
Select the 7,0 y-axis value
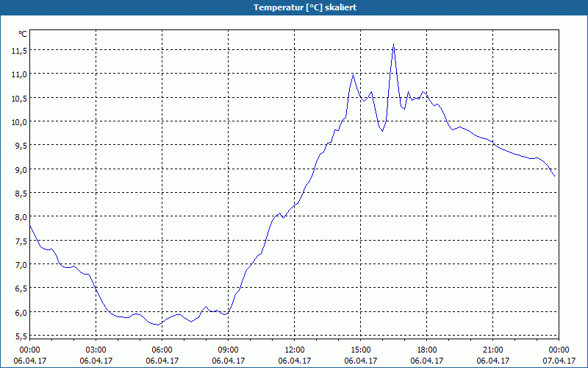point(21,265)
